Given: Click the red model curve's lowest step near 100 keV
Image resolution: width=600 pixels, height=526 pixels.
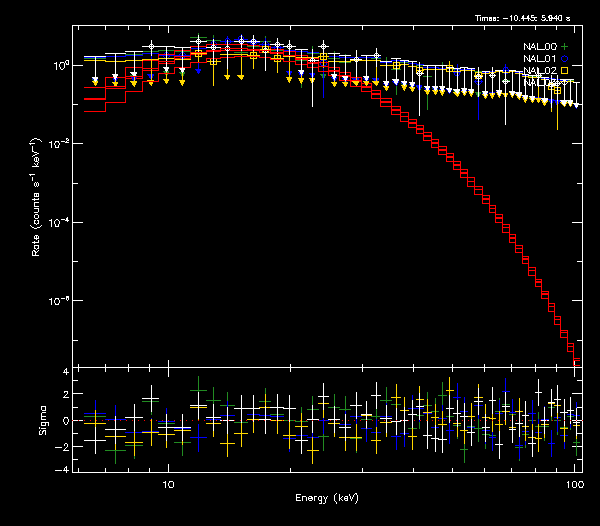Looking at the screenshot, I should pyautogui.click(x=576, y=359).
